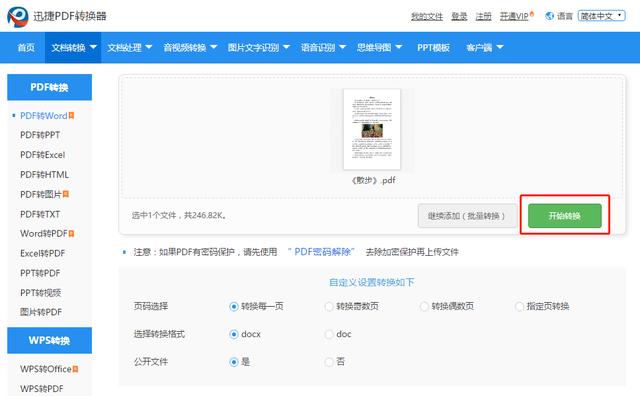Select 转换奇数页 radio option

point(329,306)
